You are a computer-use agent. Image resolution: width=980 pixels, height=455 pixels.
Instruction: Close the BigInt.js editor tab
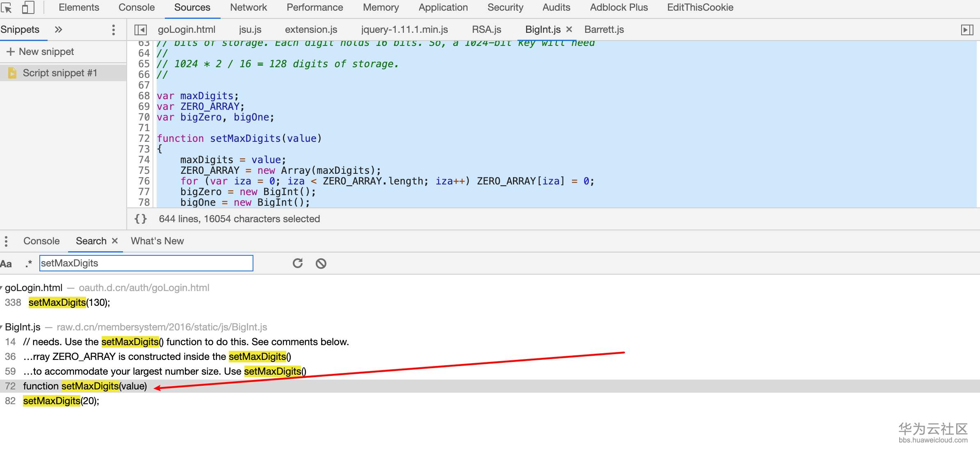(569, 30)
